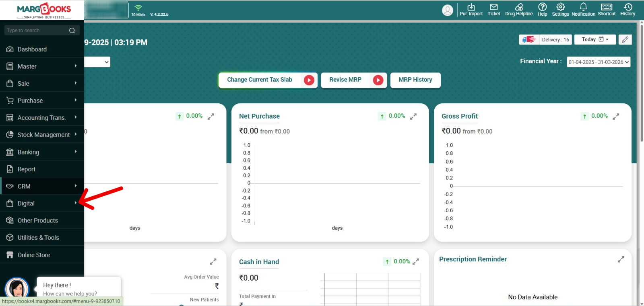Click the Type to search field

pyautogui.click(x=42, y=31)
